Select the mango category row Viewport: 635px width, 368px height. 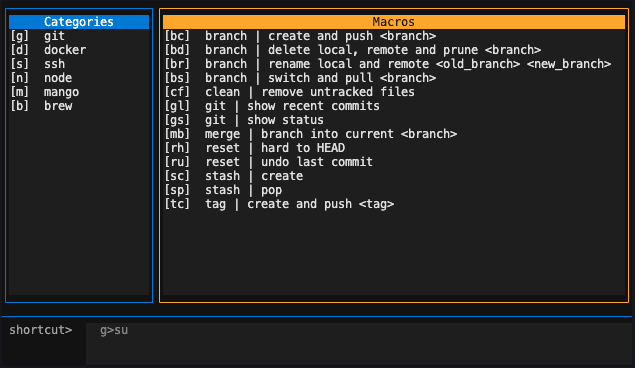tap(79, 92)
